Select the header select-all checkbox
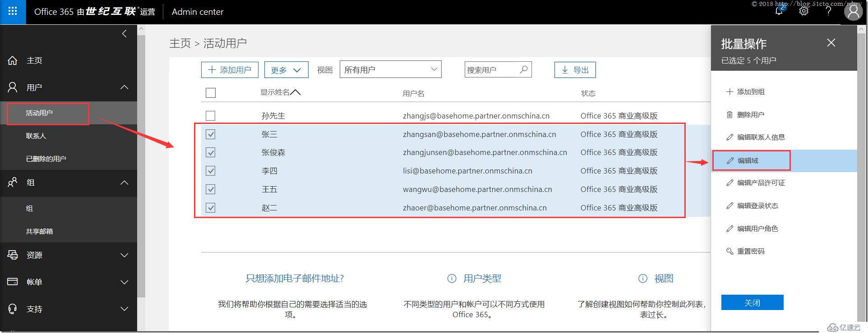The width and height of the screenshot is (868, 333). pos(211,93)
